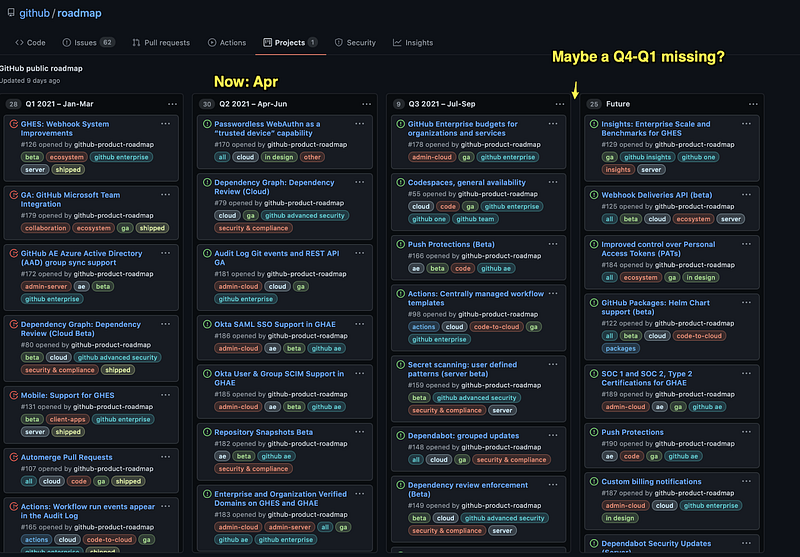Go to the Actions tab

point(227,43)
